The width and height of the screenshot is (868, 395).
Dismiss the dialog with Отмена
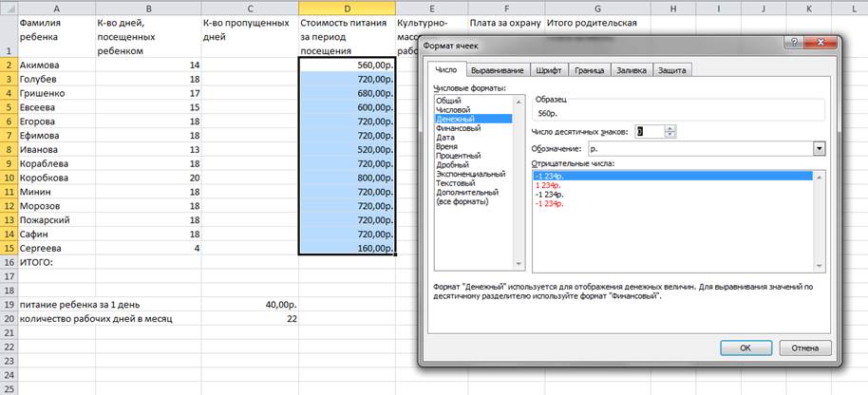click(805, 348)
